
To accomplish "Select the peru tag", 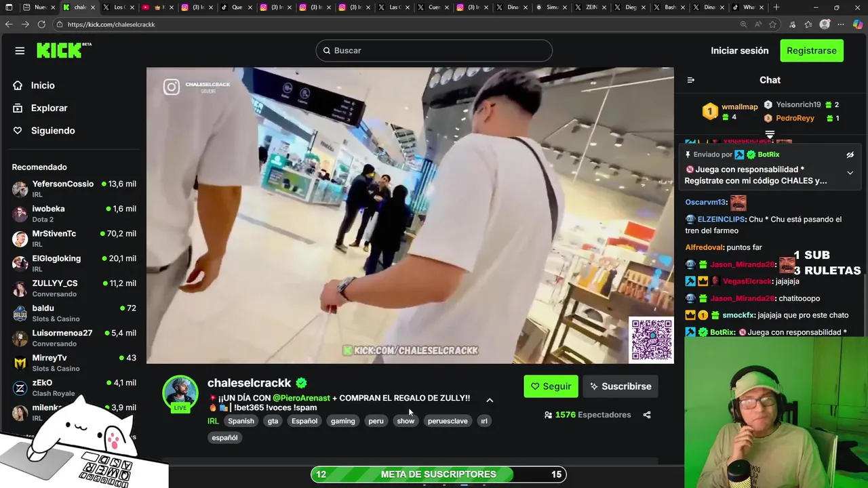I will click(x=376, y=421).
